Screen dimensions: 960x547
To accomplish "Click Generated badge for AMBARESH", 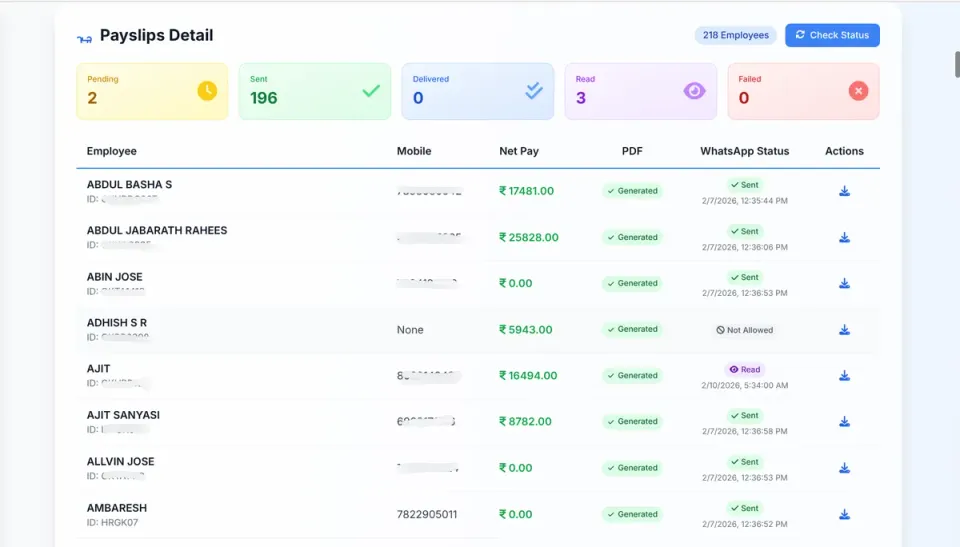I will click(x=632, y=514).
